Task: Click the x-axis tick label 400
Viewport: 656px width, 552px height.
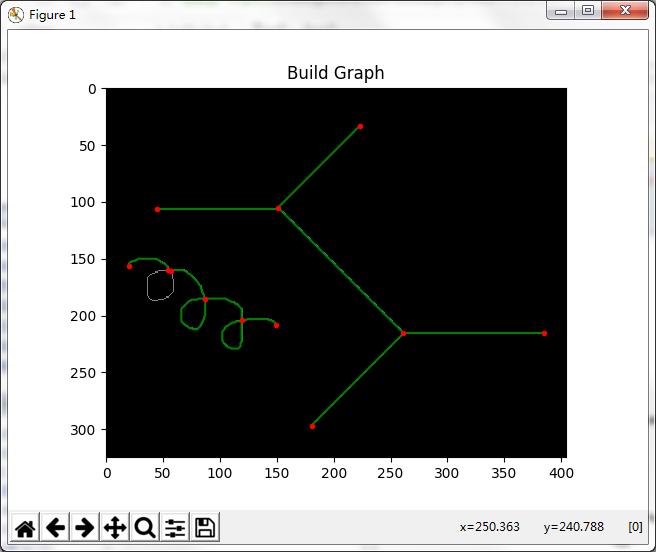Action: click(x=561, y=473)
